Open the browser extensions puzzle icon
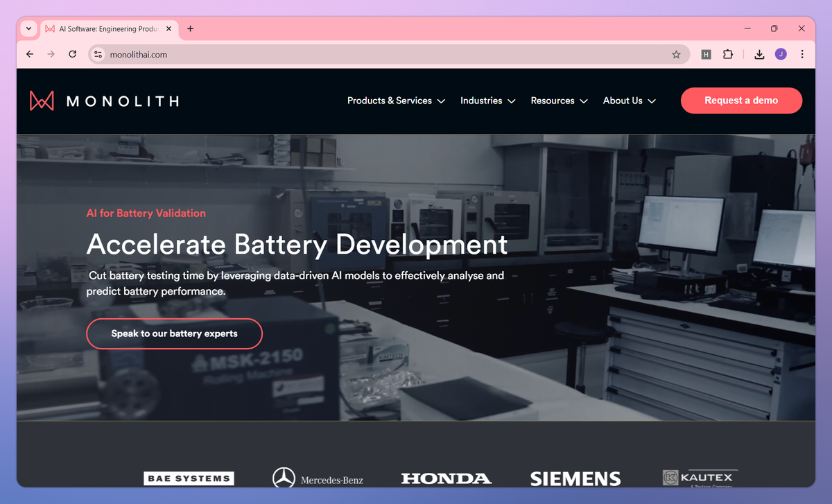This screenshot has width=832, height=504. pyautogui.click(x=728, y=54)
